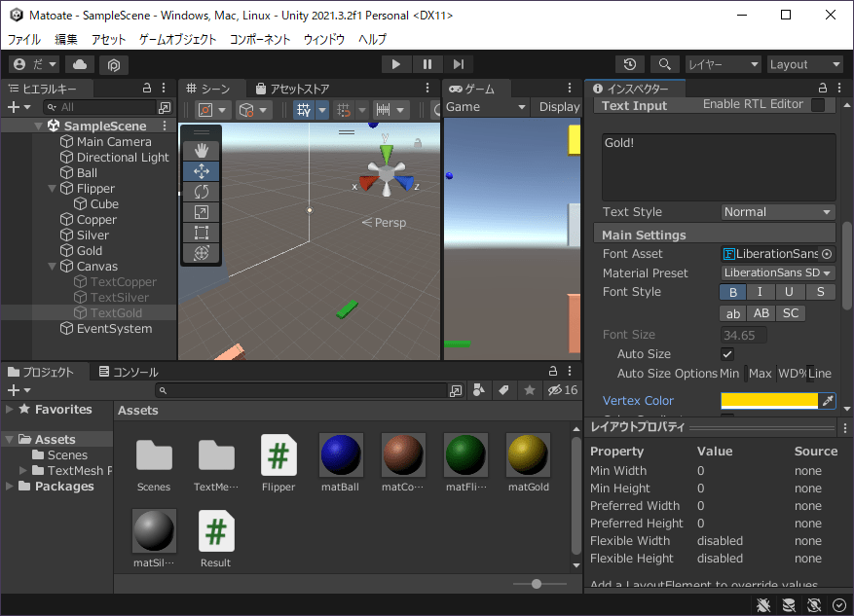Image resolution: width=854 pixels, height=616 pixels.
Task: Open the cloud services icon
Action: point(80,64)
